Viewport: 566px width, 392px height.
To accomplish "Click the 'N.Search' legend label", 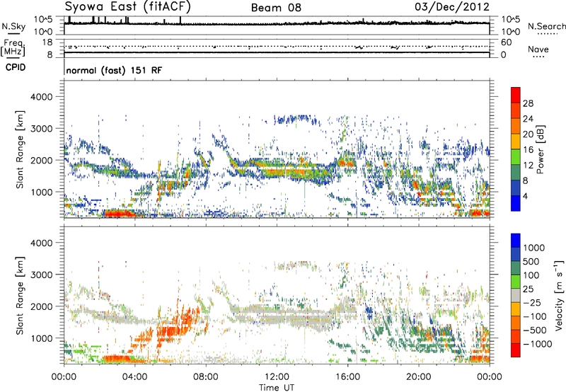I will click(x=547, y=26).
